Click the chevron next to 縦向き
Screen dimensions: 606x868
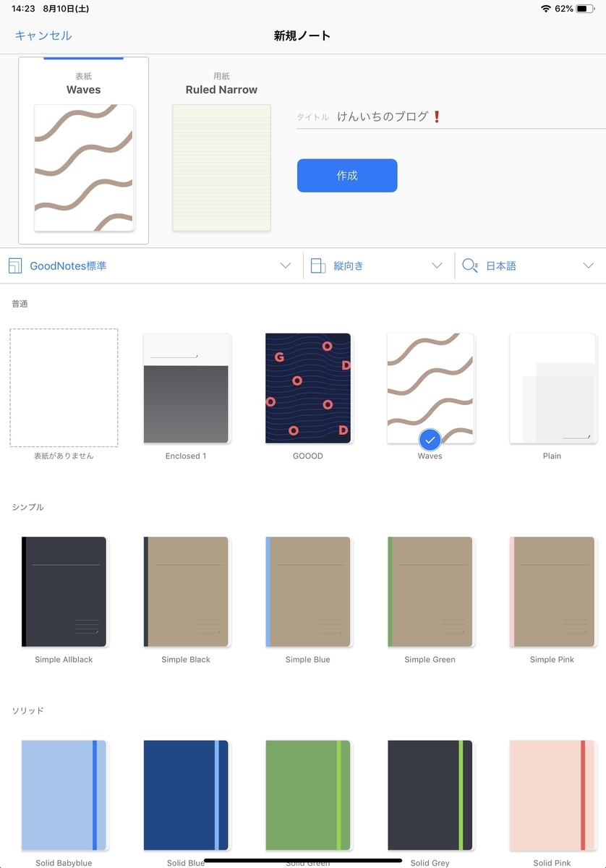pyautogui.click(x=437, y=265)
